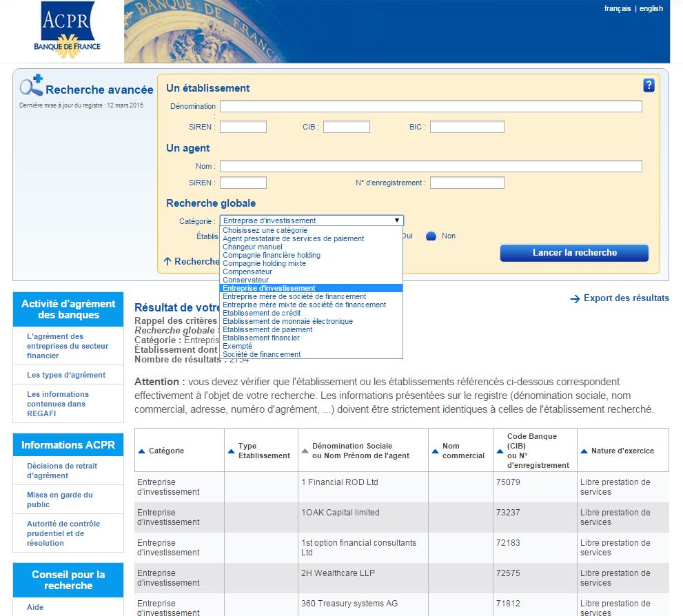Switch language to english

651,8
